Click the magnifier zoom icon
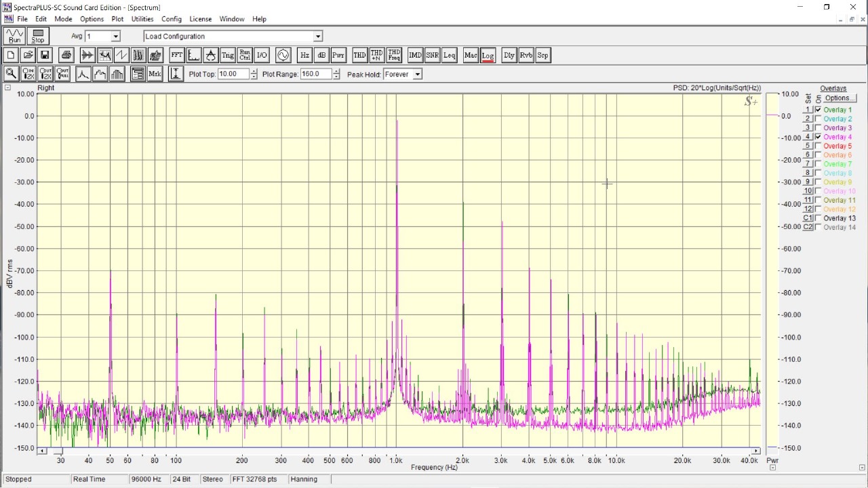 [x=11, y=75]
